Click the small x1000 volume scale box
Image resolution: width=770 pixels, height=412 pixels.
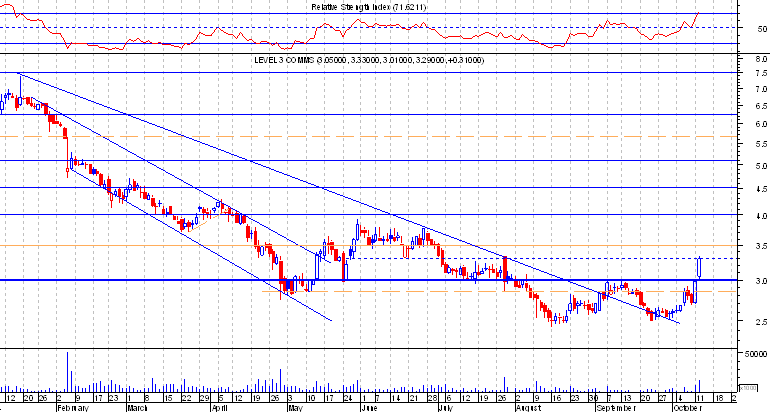[748, 387]
